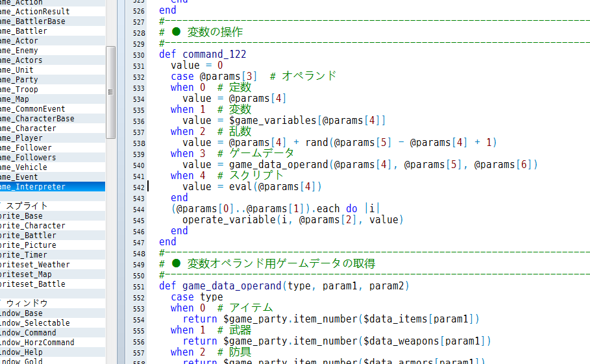
Task: Select the ウィンドウ section header in list
Action: (x=53, y=304)
